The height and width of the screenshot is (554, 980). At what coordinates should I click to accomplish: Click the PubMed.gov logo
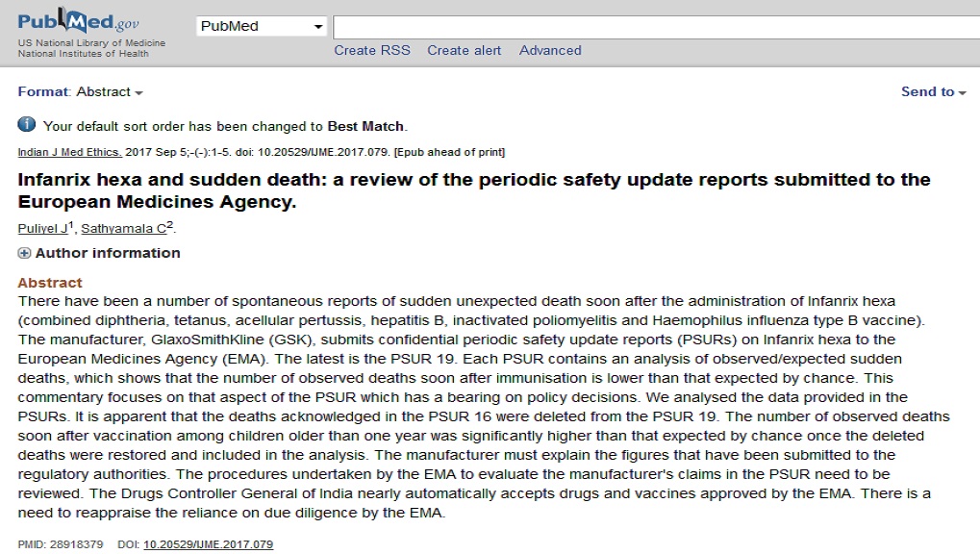coord(78,21)
